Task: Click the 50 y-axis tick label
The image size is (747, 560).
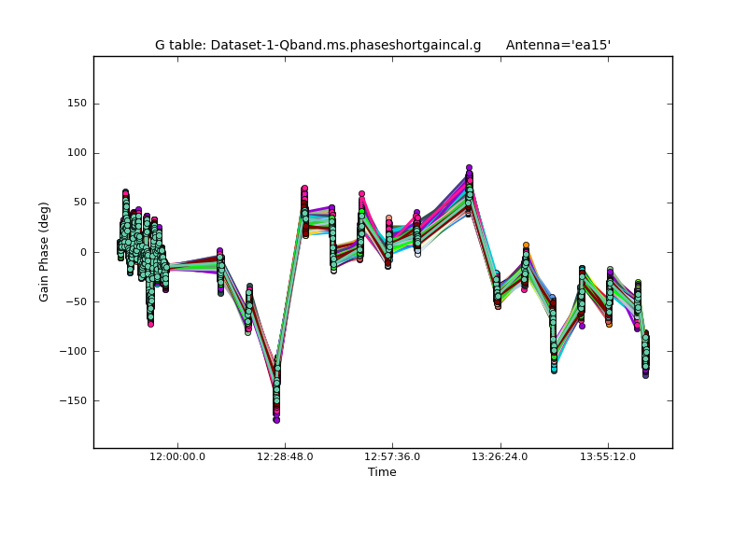Action: [x=79, y=203]
